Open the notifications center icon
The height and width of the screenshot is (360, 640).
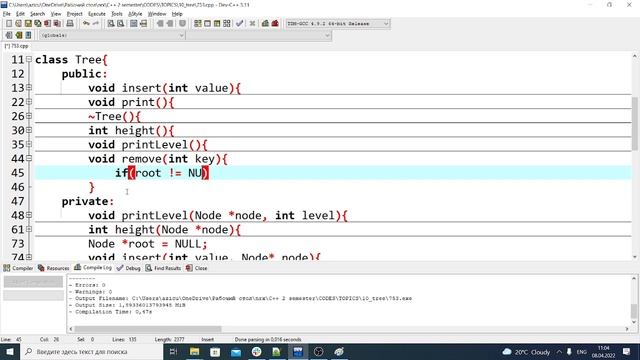coord(627,351)
